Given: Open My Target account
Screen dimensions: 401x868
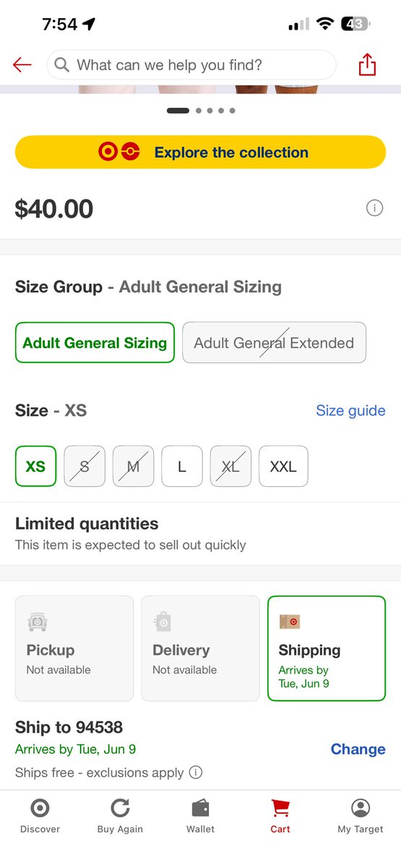Looking at the screenshot, I should (x=361, y=816).
